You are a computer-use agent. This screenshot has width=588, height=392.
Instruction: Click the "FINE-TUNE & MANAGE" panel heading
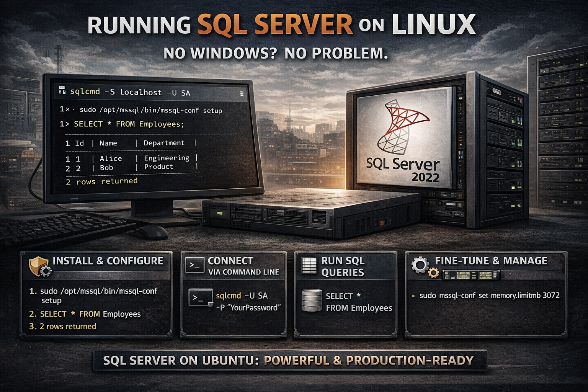[491, 261]
